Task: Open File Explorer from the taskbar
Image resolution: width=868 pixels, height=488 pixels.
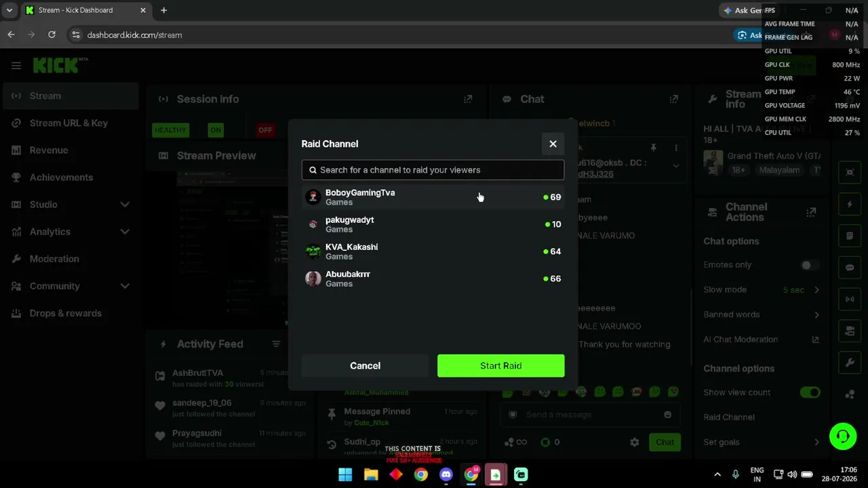Action: [370, 474]
